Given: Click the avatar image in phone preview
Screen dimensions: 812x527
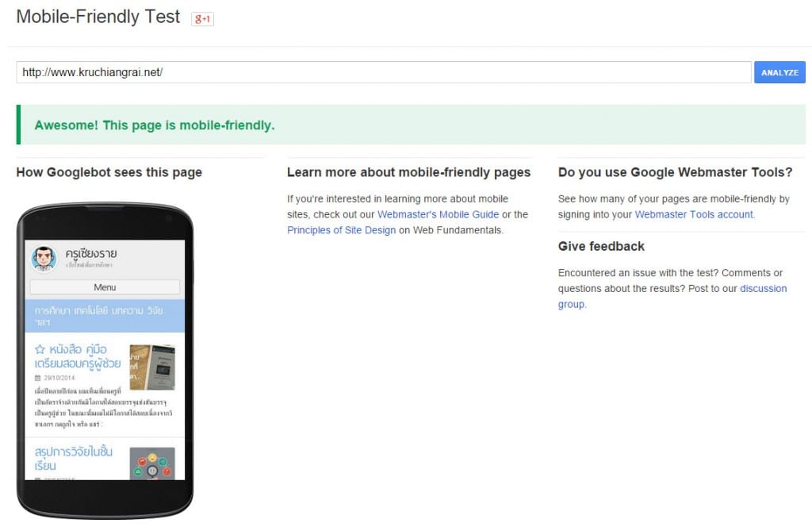Looking at the screenshot, I should pos(44,259).
